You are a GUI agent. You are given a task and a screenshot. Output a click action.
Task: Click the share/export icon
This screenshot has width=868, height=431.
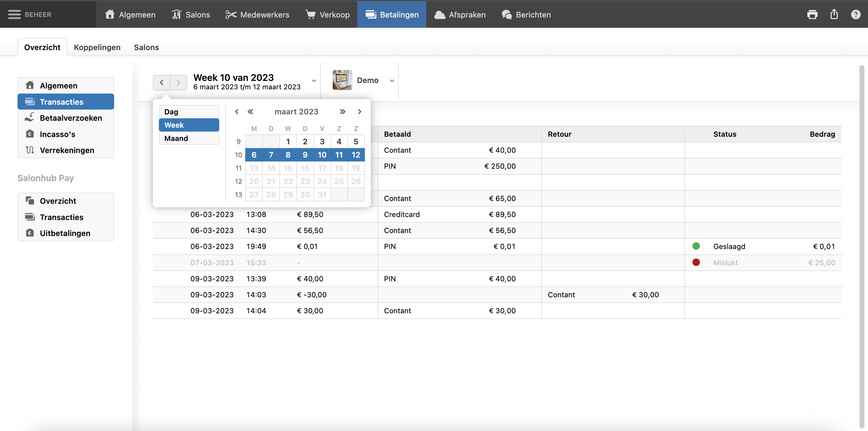[x=834, y=14]
